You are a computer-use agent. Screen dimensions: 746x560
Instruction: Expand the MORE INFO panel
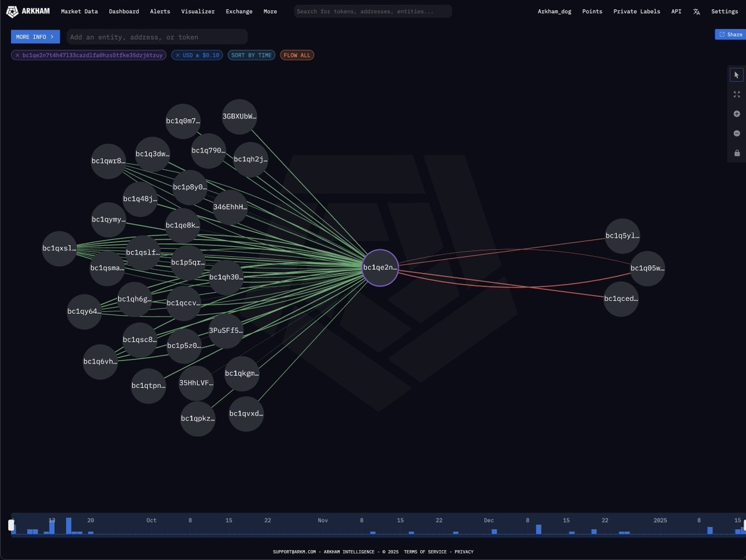(35, 37)
